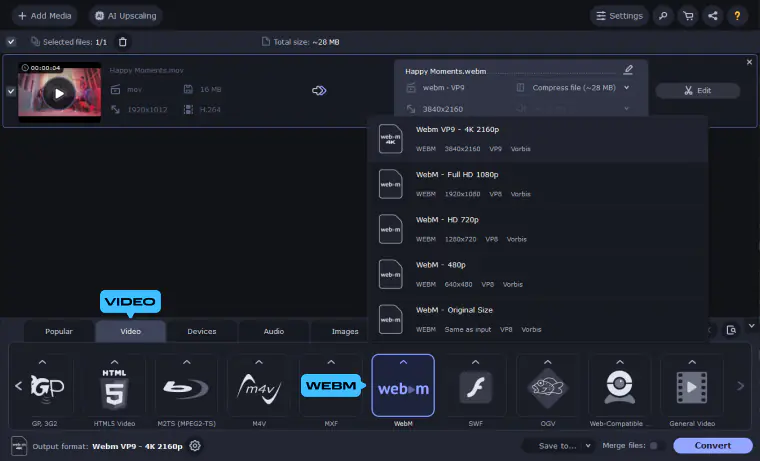
Task: Toggle the select all files checkbox
Action: (x=11, y=42)
